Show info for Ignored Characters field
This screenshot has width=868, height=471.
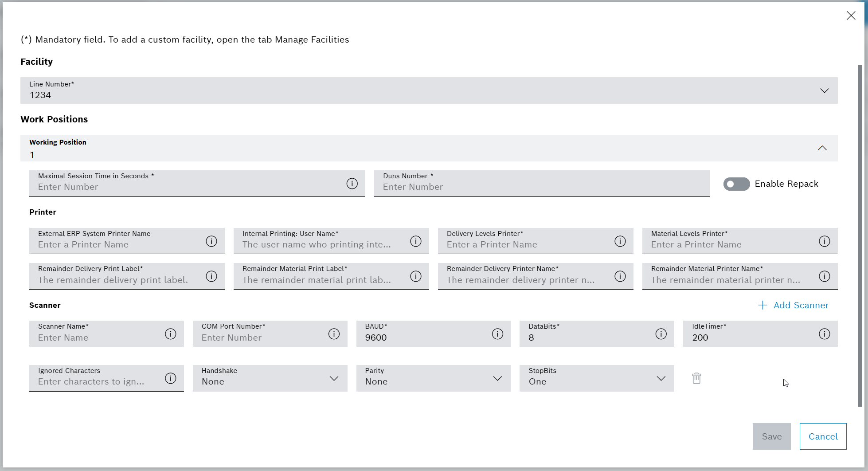tap(171, 378)
